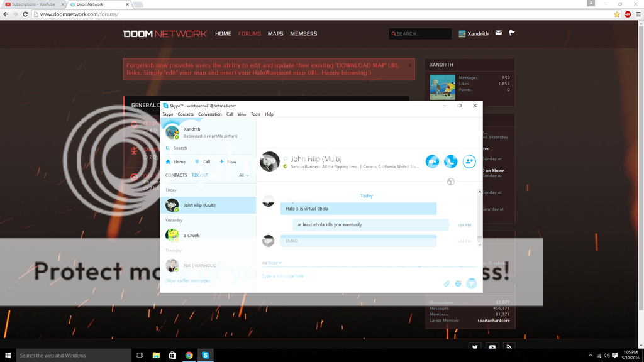Open the via Skype dropdown
This screenshot has width=644, height=362.
click(x=272, y=263)
